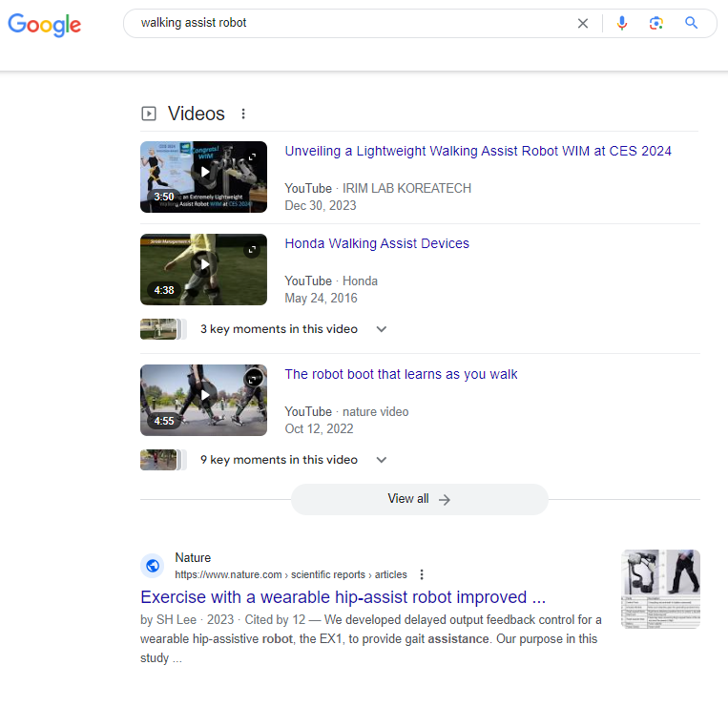728x707 pixels.
Task: Clear the search box with the X icon
Action: coord(583,23)
